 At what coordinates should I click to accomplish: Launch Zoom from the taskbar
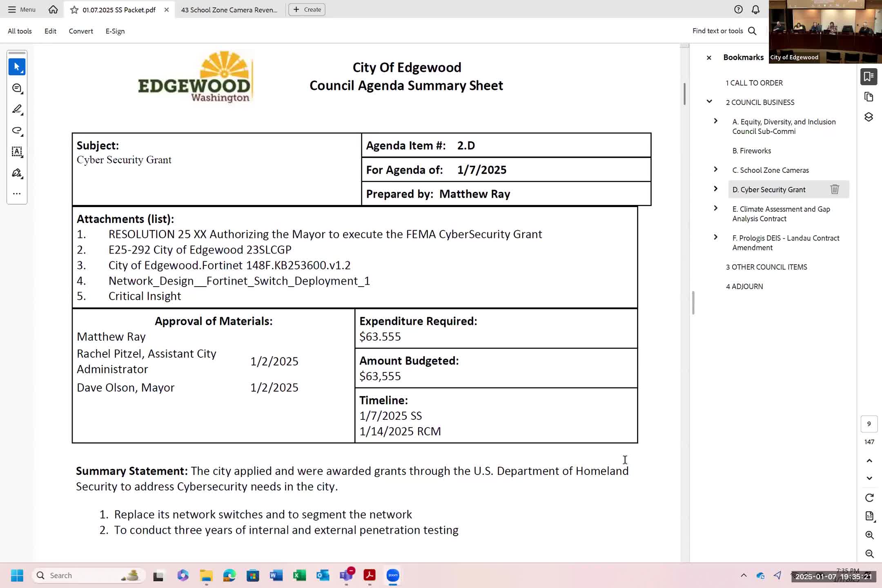point(392,575)
